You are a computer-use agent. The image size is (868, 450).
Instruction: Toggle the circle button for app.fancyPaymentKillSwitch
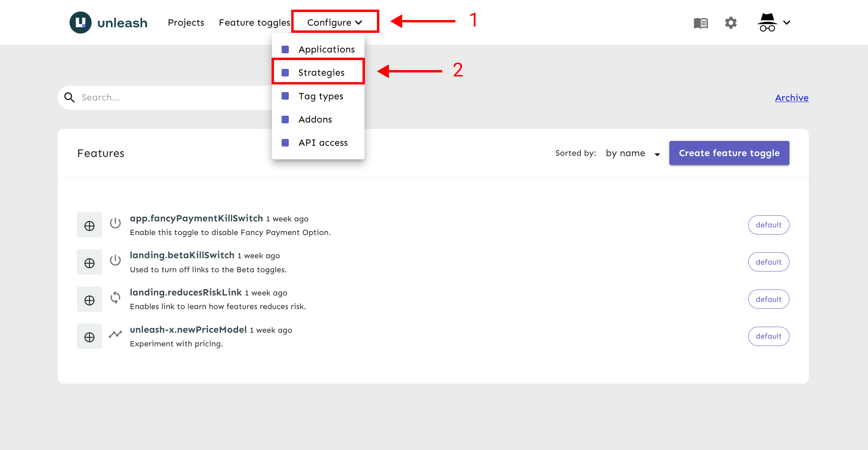point(89,225)
